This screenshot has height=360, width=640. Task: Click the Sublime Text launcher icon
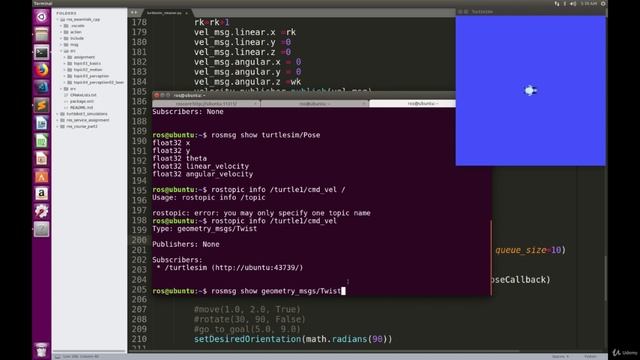(x=41, y=105)
